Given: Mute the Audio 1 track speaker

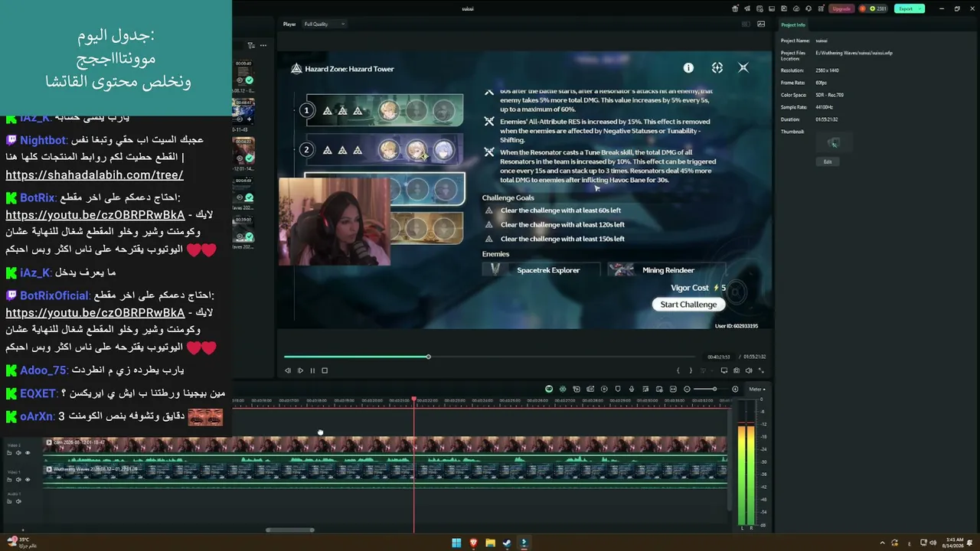Looking at the screenshot, I should (x=18, y=502).
